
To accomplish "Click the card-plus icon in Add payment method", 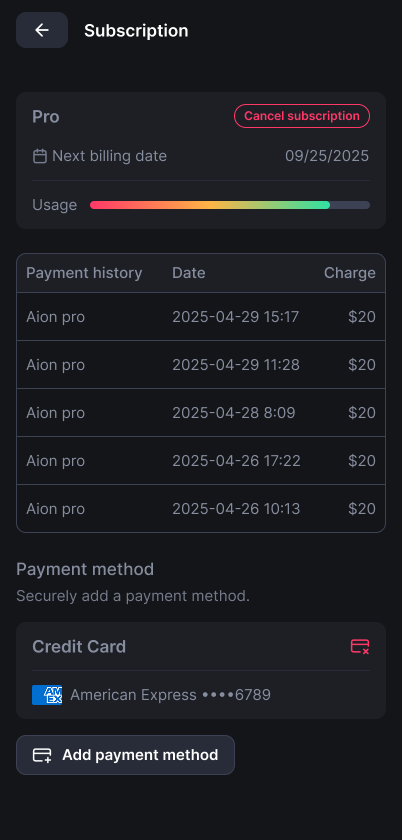I will point(42,755).
